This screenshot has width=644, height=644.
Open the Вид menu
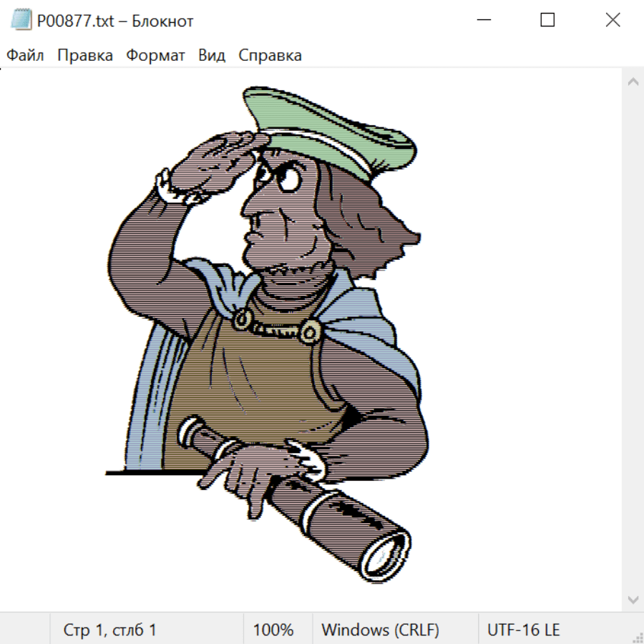pyautogui.click(x=212, y=56)
